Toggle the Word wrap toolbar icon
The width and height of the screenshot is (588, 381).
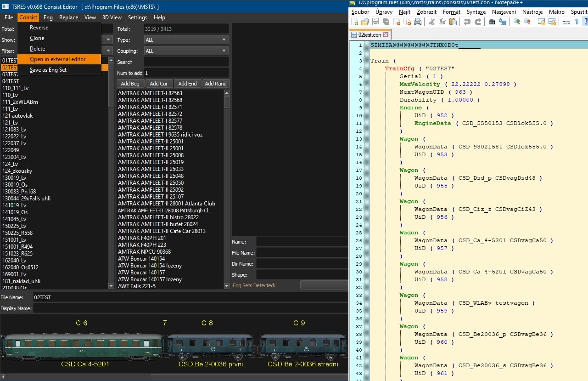566,22
